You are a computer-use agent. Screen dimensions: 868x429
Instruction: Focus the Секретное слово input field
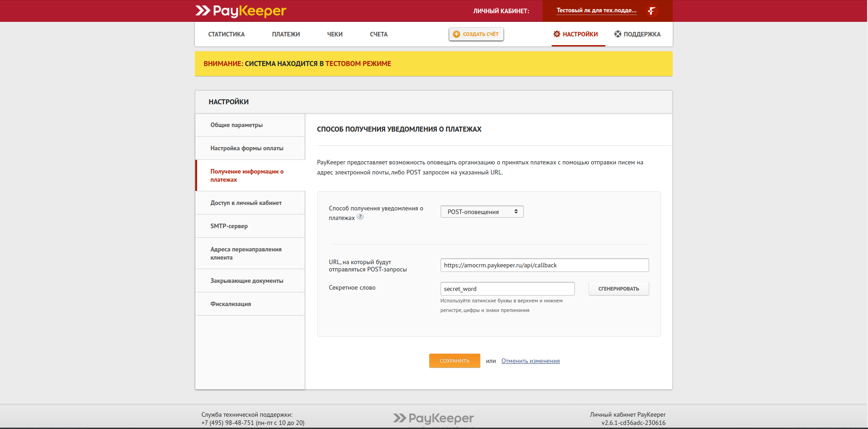(x=507, y=289)
